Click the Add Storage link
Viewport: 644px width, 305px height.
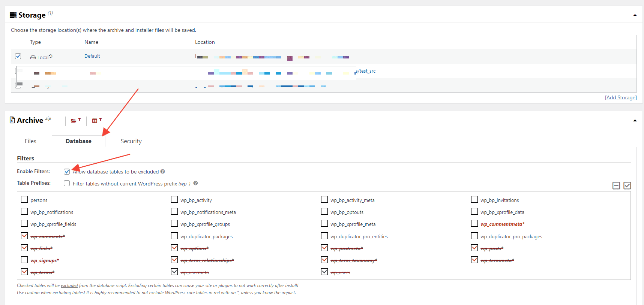click(621, 97)
